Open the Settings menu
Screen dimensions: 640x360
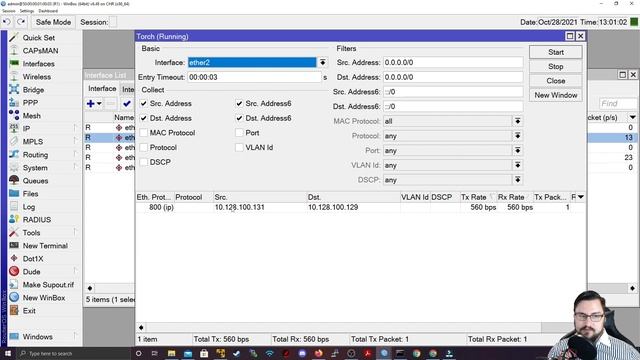point(27,11)
